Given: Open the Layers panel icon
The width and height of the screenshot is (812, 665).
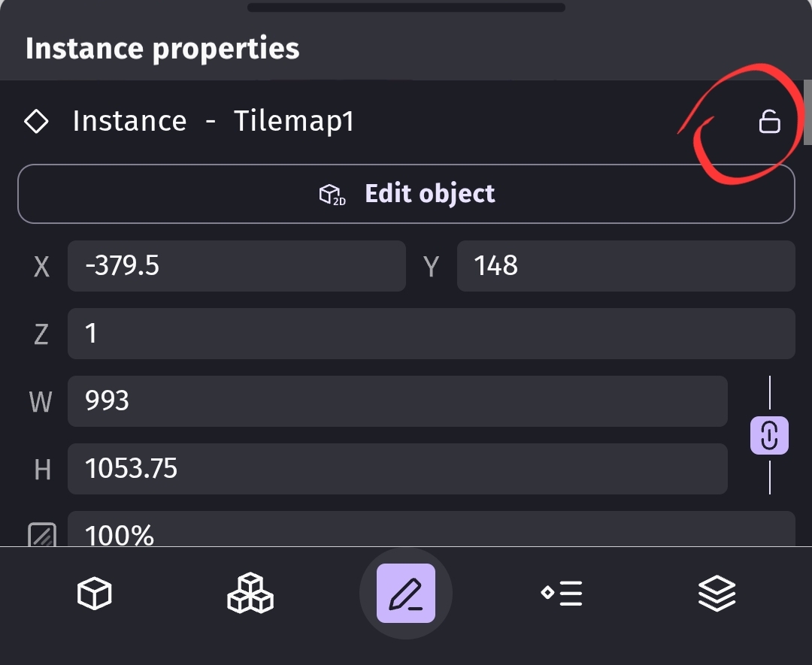Looking at the screenshot, I should (717, 594).
